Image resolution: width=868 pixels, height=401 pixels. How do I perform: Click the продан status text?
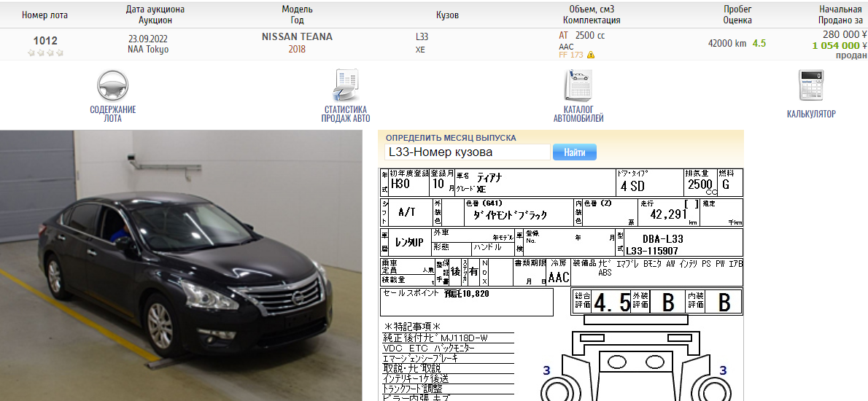[x=851, y=55]
